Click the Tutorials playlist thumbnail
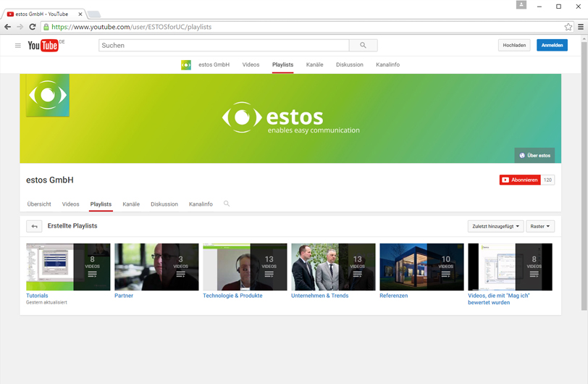This screenshot has height=384, width=588. 68,267
